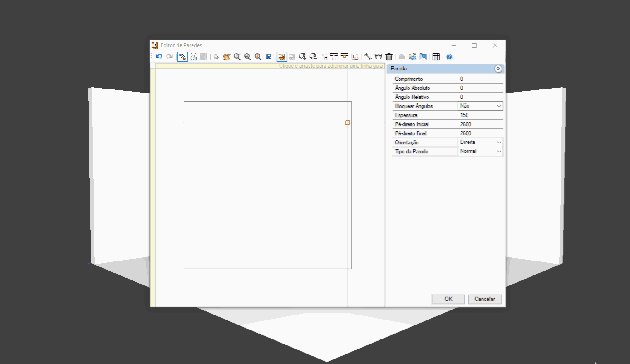Select the measure dimension tool
The image size is (630, 364).
pos(368,57)
